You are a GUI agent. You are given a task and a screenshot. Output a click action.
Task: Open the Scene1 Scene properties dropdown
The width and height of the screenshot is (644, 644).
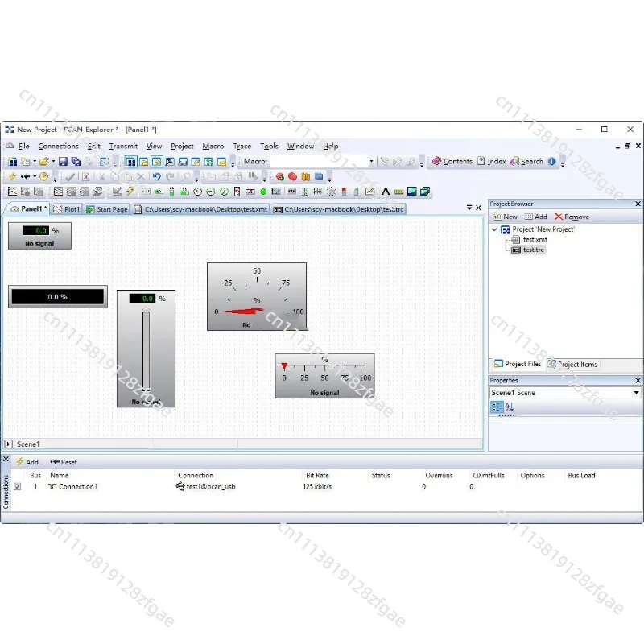pos(636,393)
